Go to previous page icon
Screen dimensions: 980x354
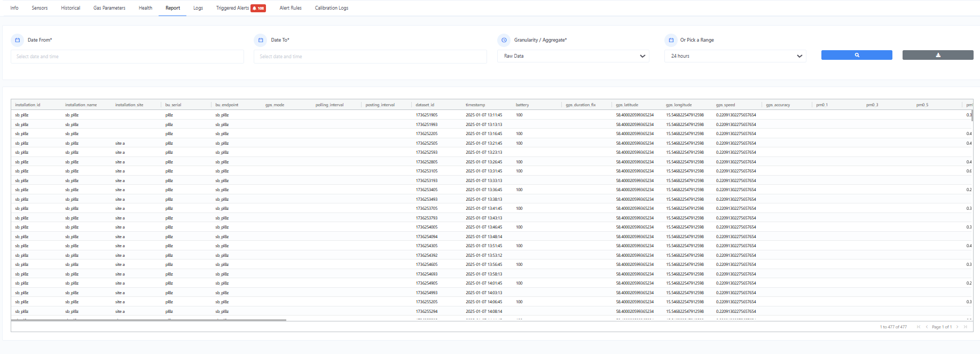pos(927,327)
